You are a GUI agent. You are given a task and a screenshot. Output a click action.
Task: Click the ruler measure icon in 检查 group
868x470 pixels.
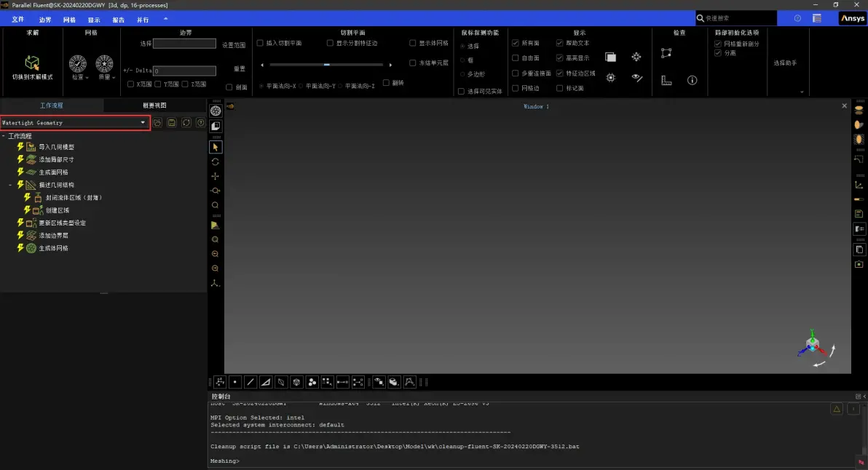point(666,80)
